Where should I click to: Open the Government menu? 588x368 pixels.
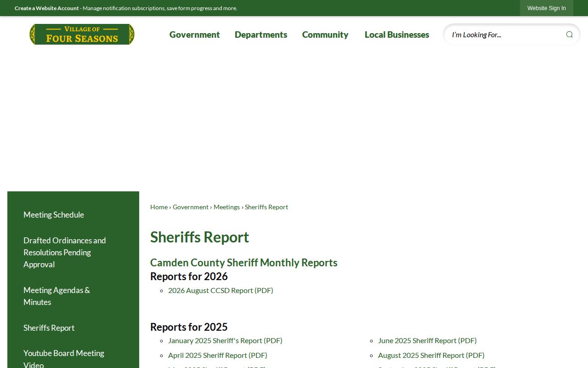(195, 34)
